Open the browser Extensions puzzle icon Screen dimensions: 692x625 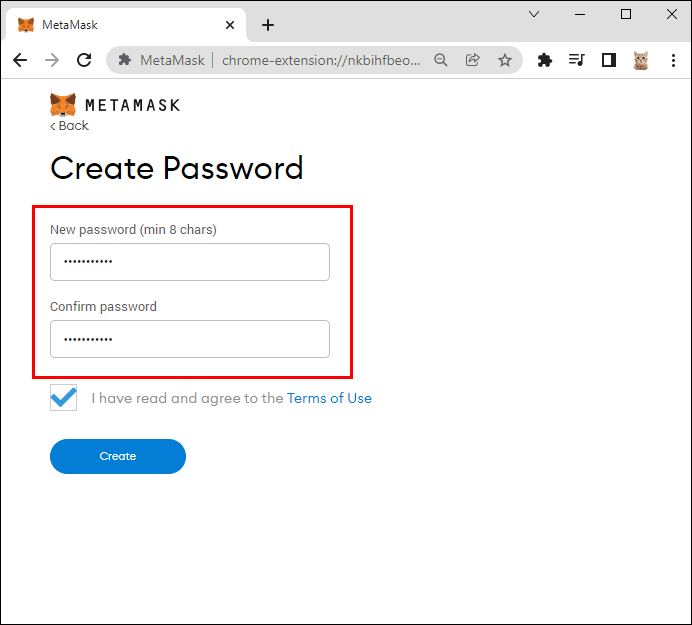pyautogui.click(x=545, y=60)
